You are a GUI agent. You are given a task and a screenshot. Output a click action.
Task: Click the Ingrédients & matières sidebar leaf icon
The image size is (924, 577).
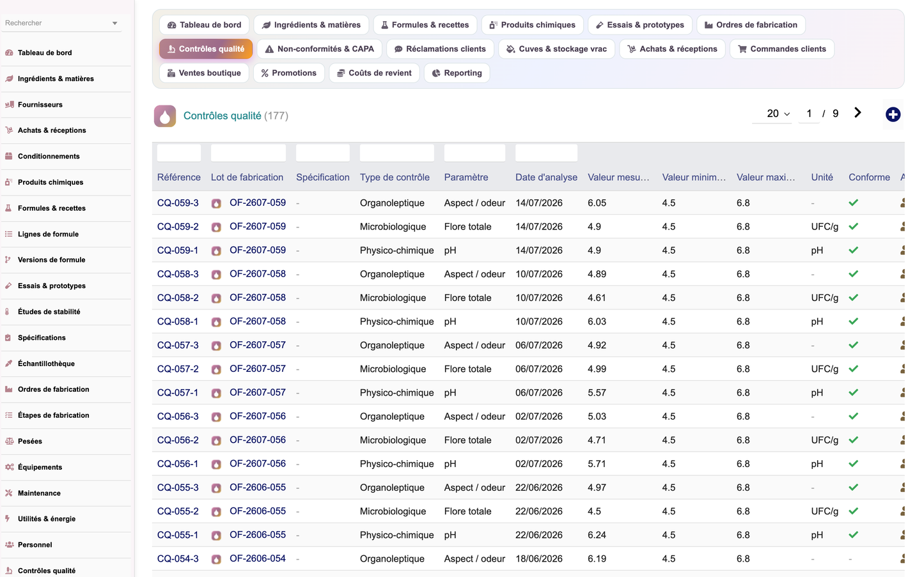pos(9,79)
